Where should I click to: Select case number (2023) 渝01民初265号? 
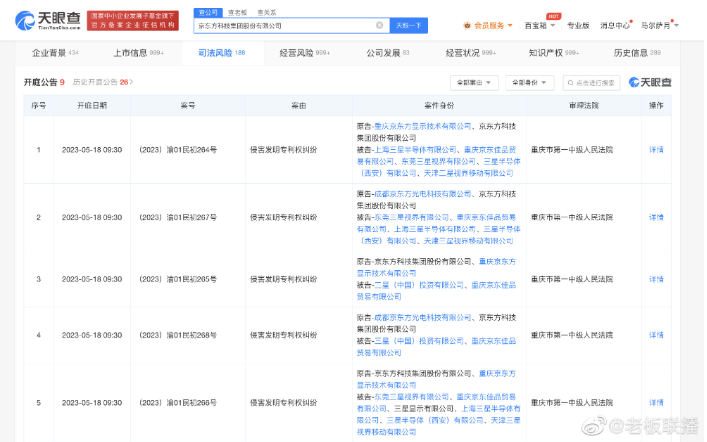click(178, 279)
